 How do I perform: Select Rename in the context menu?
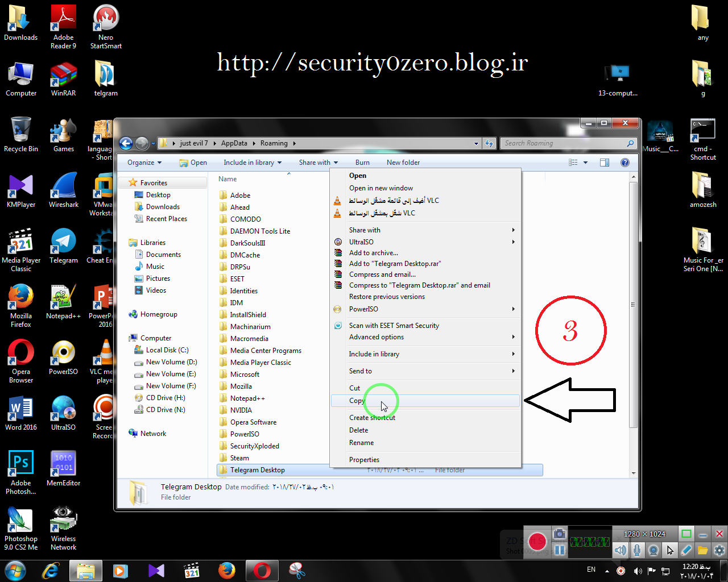(425, 443)
